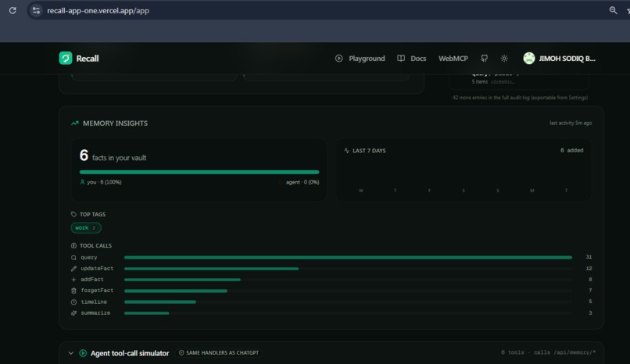Viewport: 630px width, 364px height.
Task: Click '6 facts in your vault' text
Action: pos(113,155)
